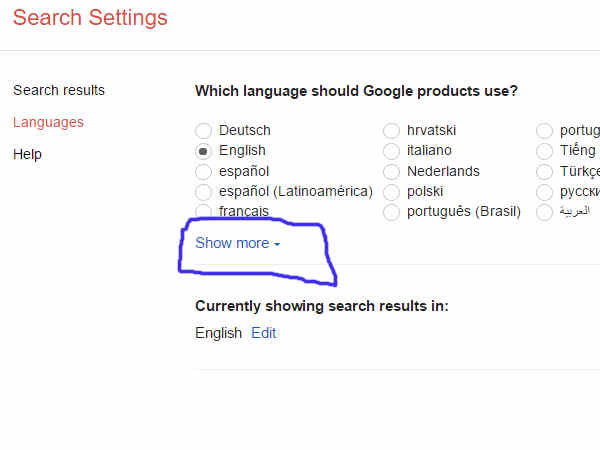Select español (Latinoamérica) radio button
The width and height of the screenshot is (600, 450).
click(x=203, y=192)
